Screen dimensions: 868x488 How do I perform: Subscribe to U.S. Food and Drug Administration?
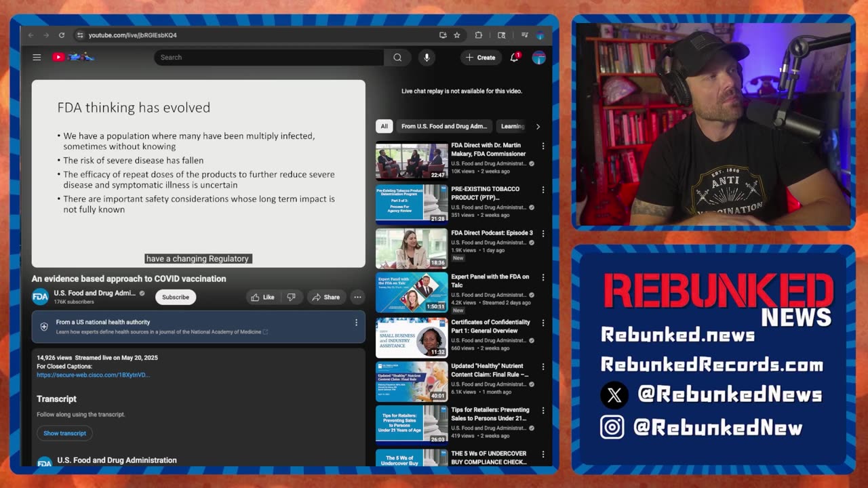[x=176, y=297]
